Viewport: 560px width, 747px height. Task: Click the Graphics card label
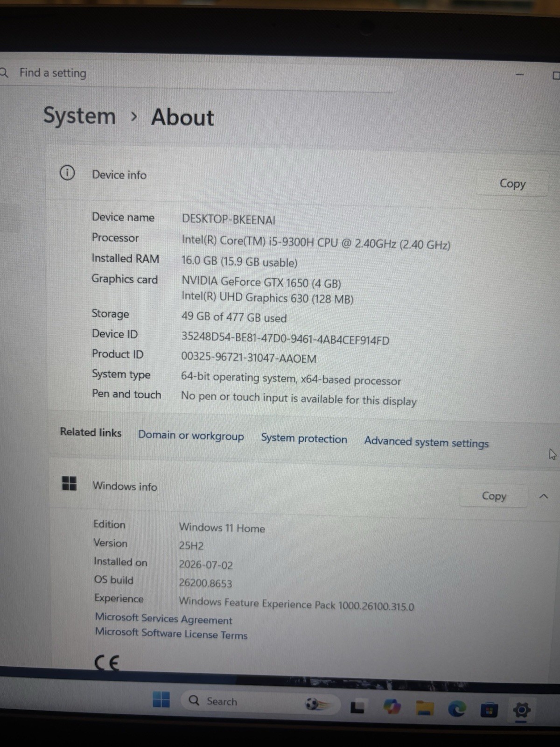125,279
